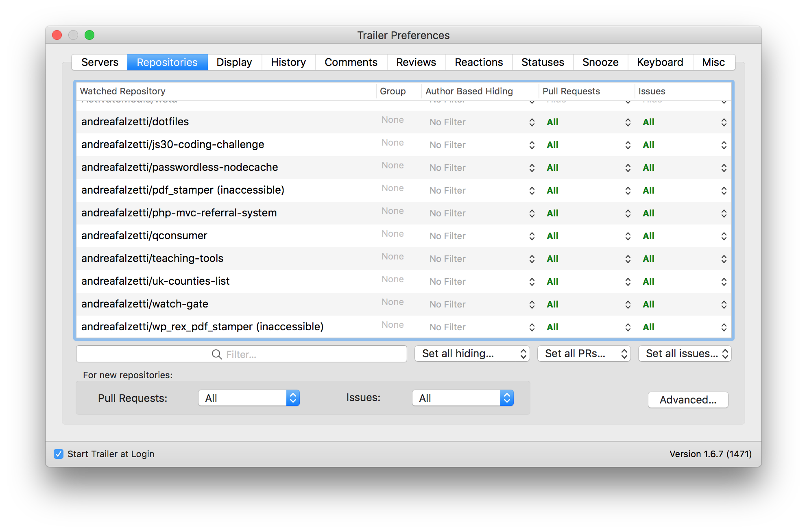This screenshot has width=807, height=532.
Task: Select the andreafalzetti/pdf_stamper (inaccessible) repository
Action: 183,190
